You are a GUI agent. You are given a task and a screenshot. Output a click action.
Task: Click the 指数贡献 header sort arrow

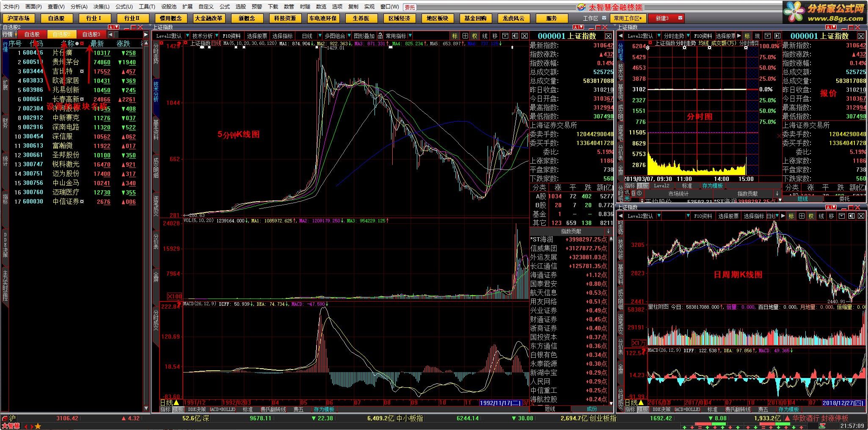click(x=608, y=231)
